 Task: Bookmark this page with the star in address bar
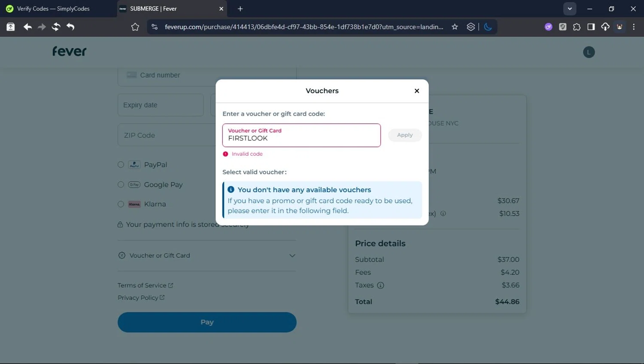455,27
